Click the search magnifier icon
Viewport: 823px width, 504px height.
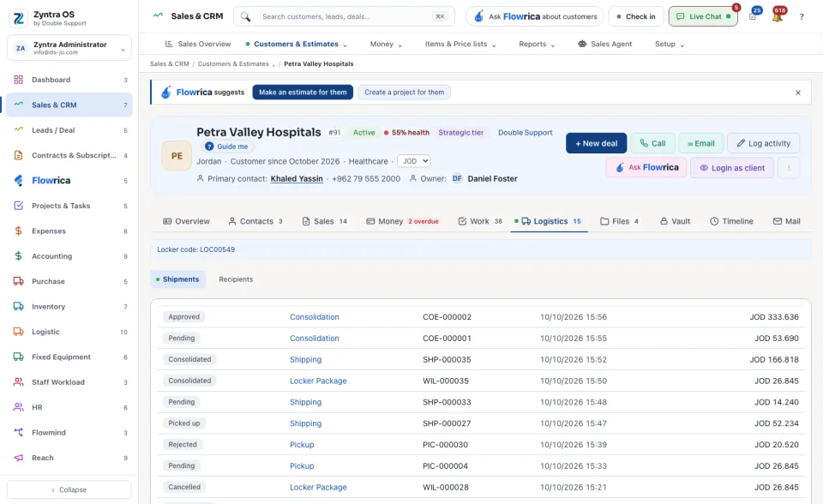pos(246,17)
